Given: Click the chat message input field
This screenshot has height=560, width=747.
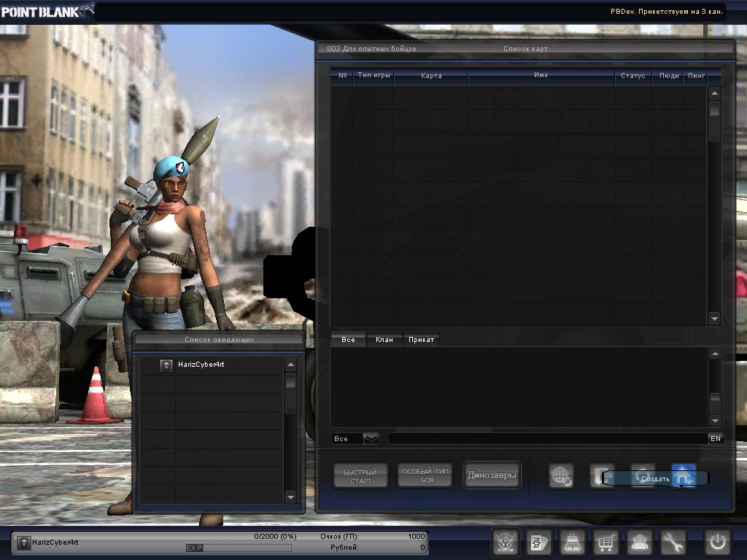Looking at the screenshot, I should [549, 438].
